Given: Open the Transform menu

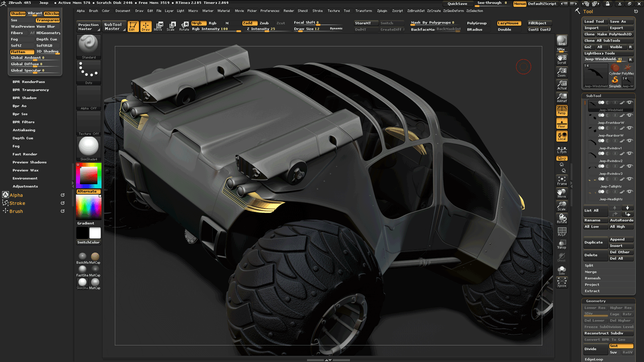Looking at the screenshot, I should click(363, 11).
